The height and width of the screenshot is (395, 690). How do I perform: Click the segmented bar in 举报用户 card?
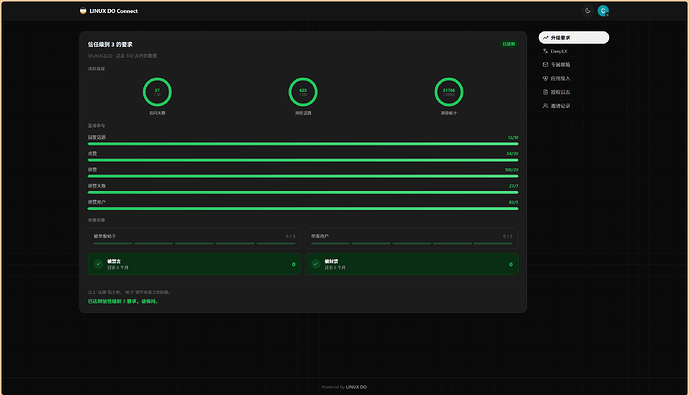click(x=411, y=243)
